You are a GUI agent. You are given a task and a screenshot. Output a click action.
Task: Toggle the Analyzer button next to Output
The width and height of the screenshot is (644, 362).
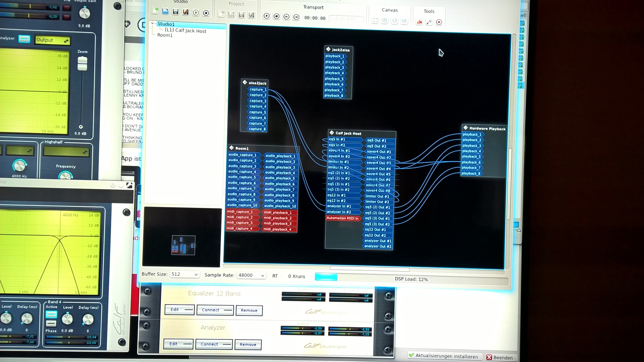24,39
